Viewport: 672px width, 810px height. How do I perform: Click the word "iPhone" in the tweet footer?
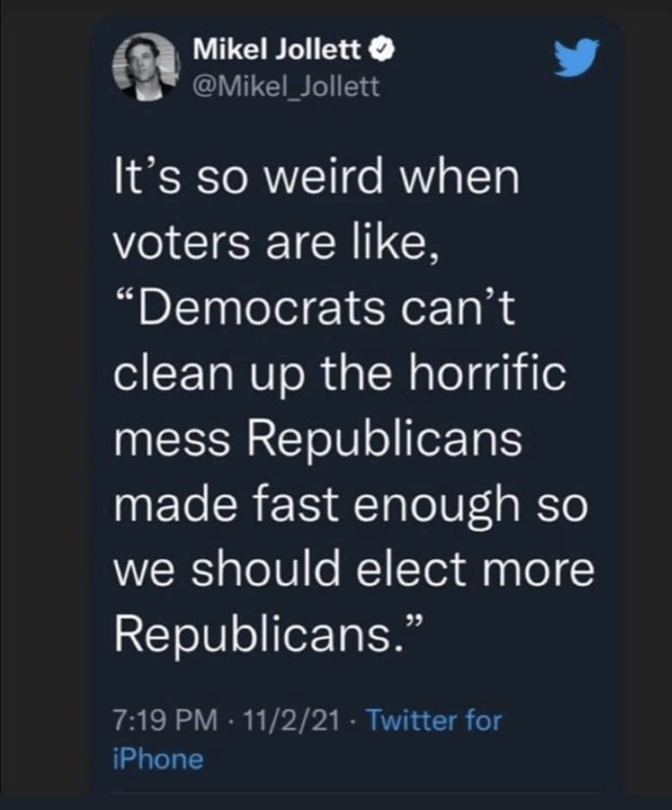pyautogui.click(x=158, y=760)
